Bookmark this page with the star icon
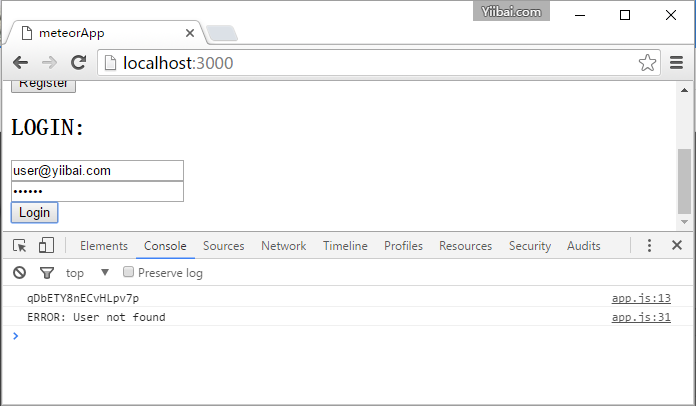The height and width of the screenshot is (406, 696). [647, 62]
